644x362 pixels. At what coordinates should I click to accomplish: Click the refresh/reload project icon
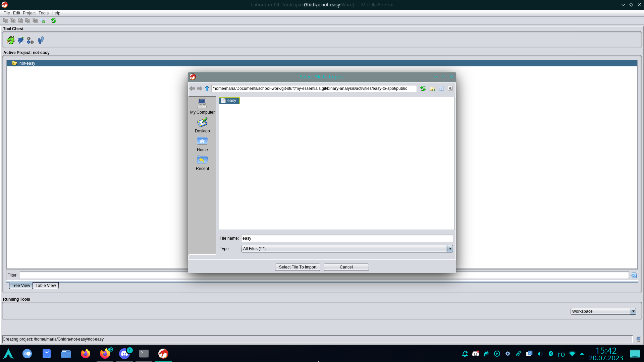54,21
